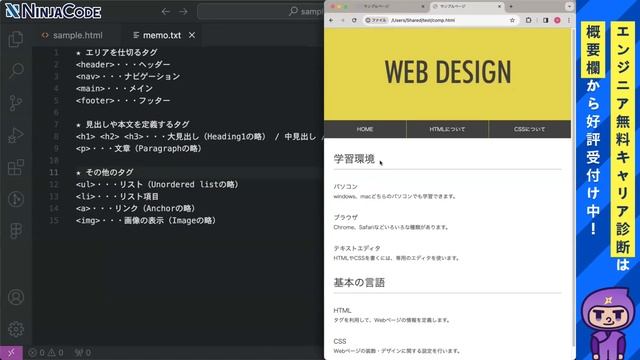Viewport: 640px width, 360px height.
Task: Click the browser back button
Action: [331, 20]
